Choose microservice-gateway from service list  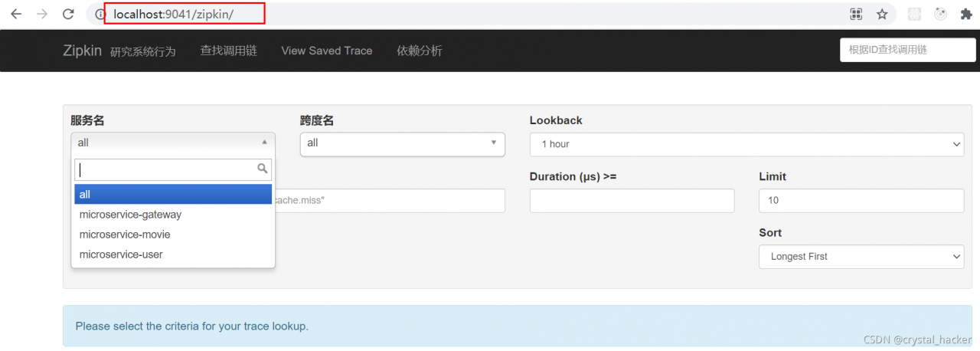tap(173, 215)
